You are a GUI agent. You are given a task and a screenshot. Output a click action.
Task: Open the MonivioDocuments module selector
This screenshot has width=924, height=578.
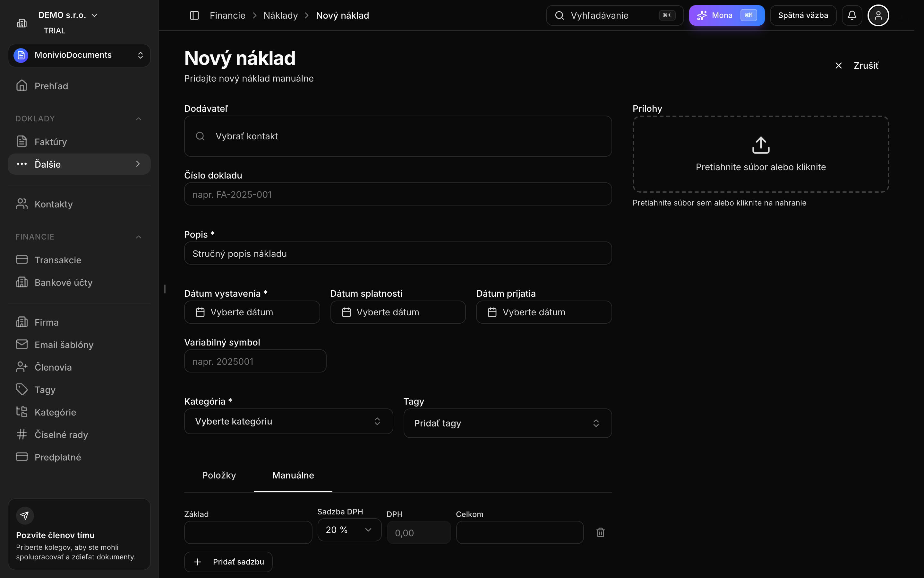[x=79, y=56]
